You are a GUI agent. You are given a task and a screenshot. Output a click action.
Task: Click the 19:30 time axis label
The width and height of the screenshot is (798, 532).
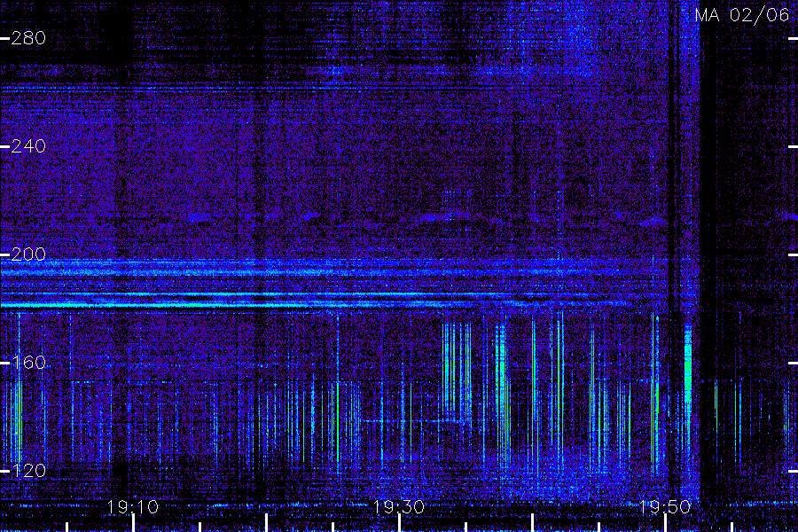point(399,507)
